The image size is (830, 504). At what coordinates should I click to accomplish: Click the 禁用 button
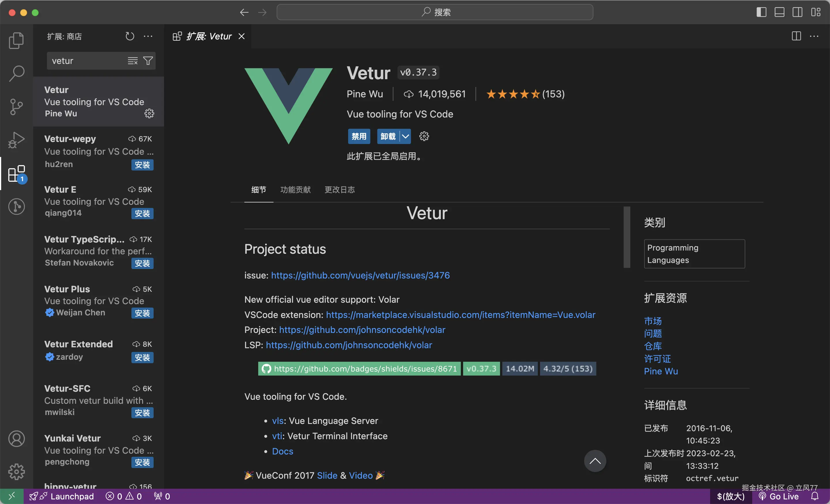click(x=359, y=136)
